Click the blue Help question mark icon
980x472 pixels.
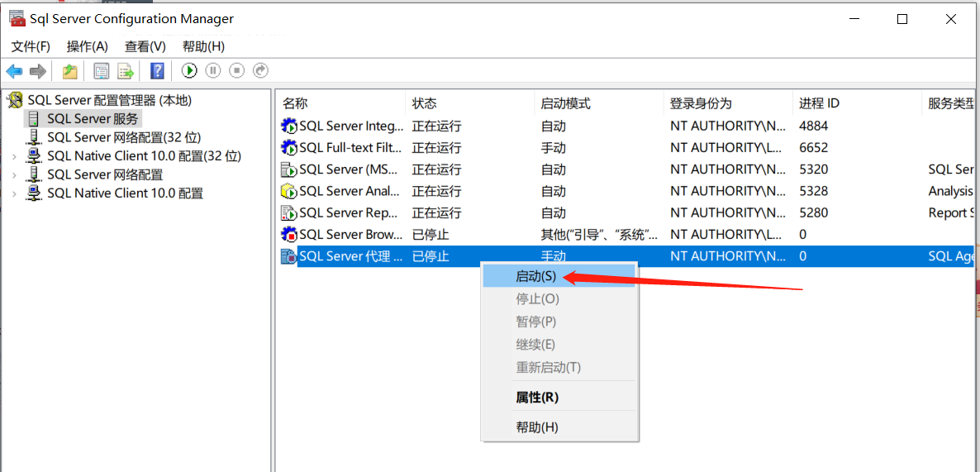tap(157, 71)
